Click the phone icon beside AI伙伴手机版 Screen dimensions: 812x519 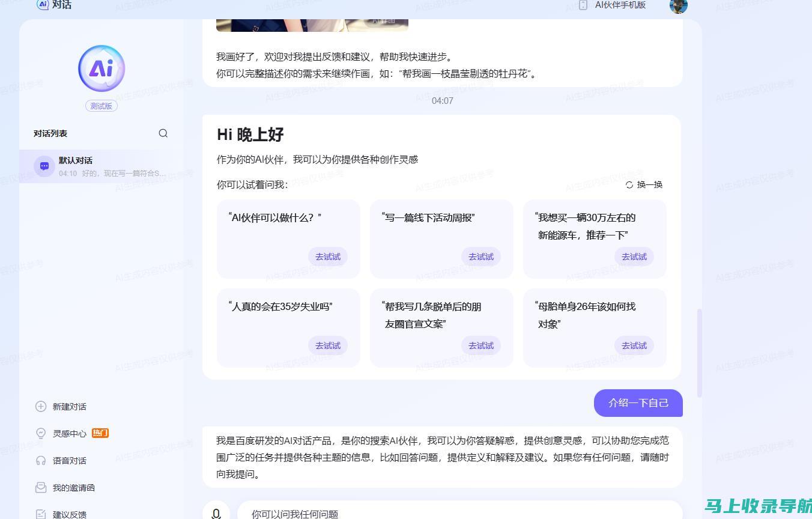point(583,5)
